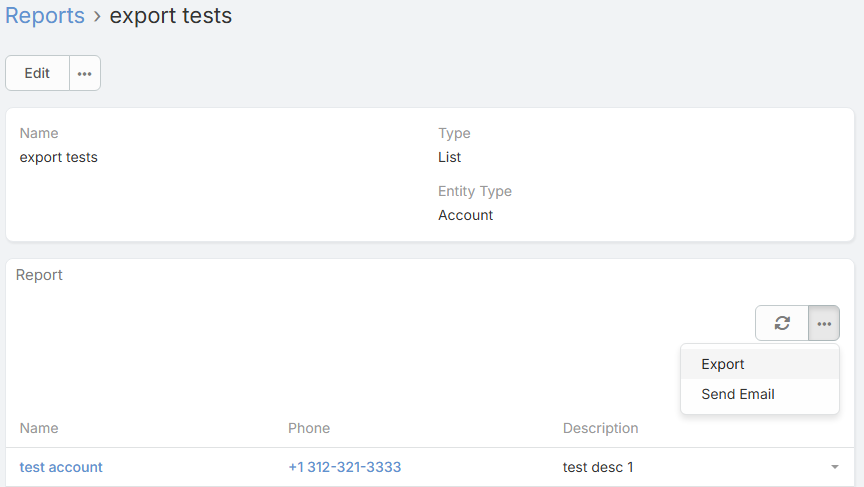Open the test account record link

[x=61, y=467]
